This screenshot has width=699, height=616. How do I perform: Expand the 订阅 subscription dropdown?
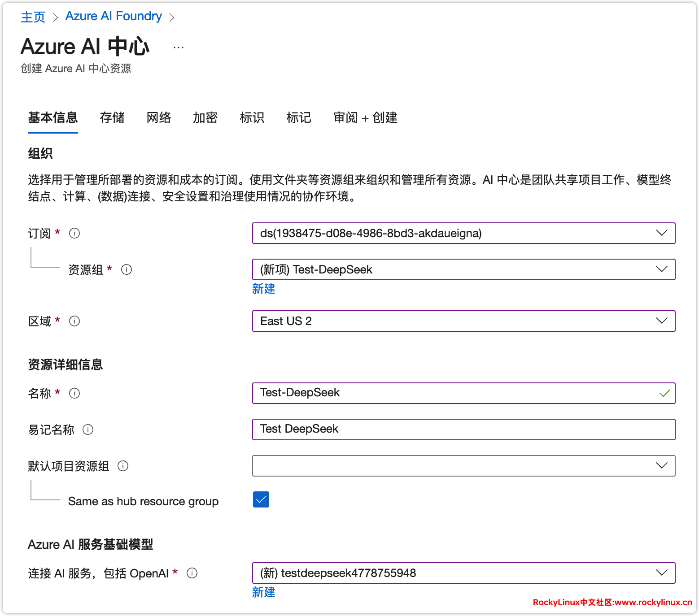pos(463,233)
